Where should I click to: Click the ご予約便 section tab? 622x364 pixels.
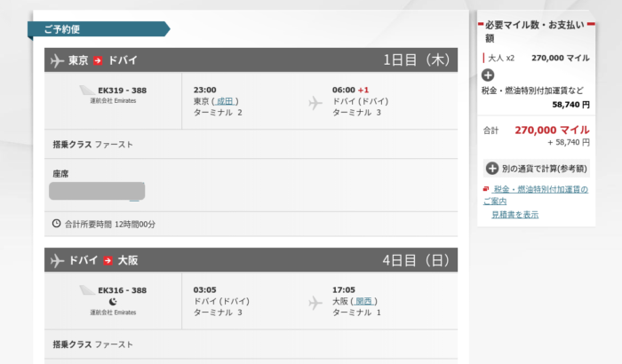(x=98, y=29)
